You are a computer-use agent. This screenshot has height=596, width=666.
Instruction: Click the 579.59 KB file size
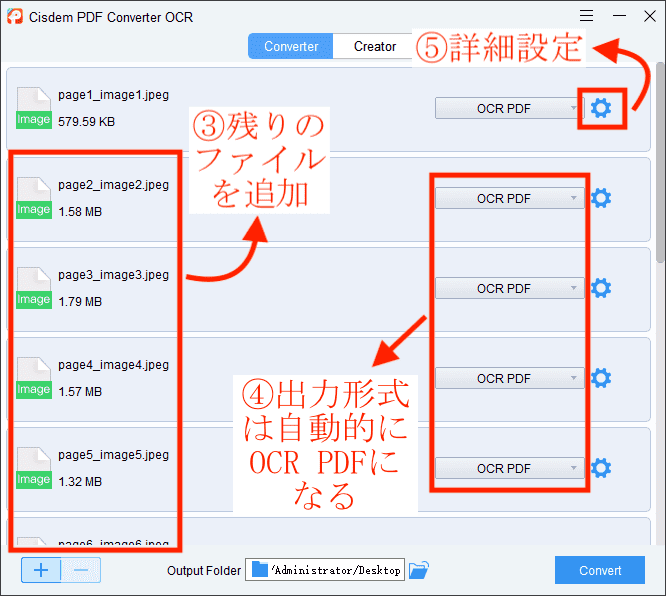point(86,122)
